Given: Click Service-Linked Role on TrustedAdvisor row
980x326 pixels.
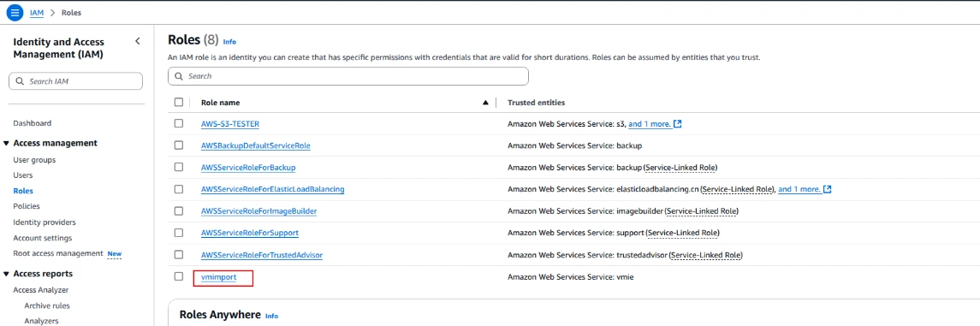Looking at the screenshot, I should 705,255.
